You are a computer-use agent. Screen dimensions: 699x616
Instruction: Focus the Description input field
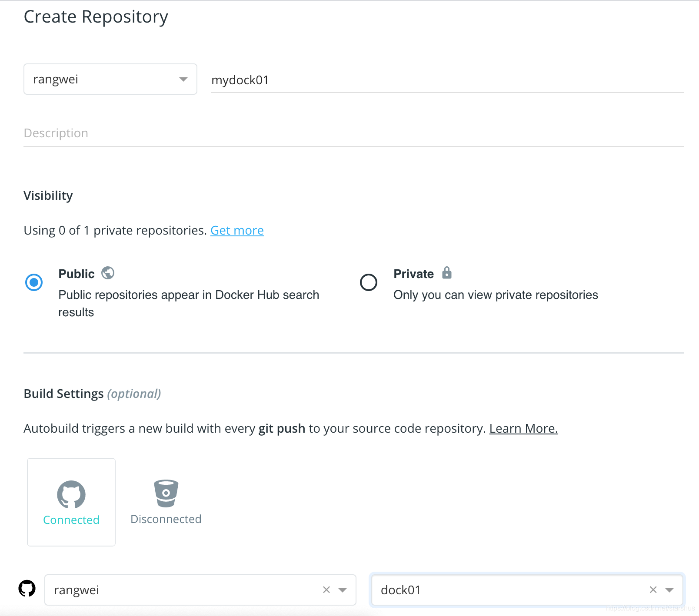(x=354, y=133)
